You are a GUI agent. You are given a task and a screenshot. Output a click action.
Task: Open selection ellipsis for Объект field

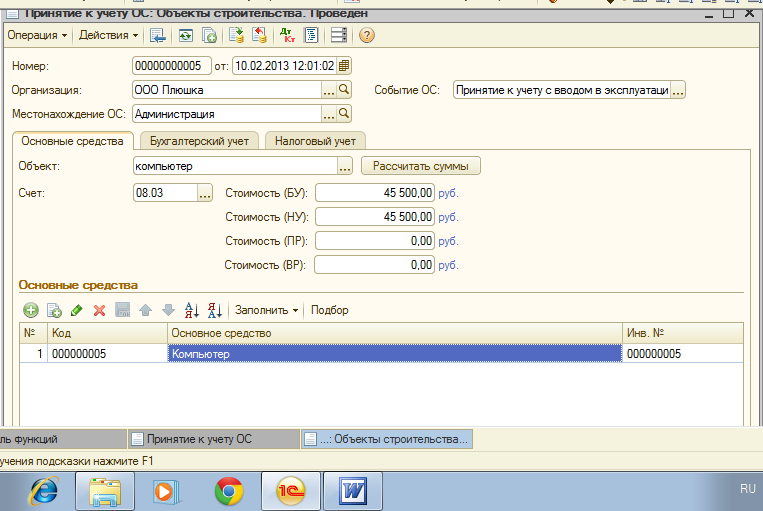pyautogui.click(x=345, y=166)
